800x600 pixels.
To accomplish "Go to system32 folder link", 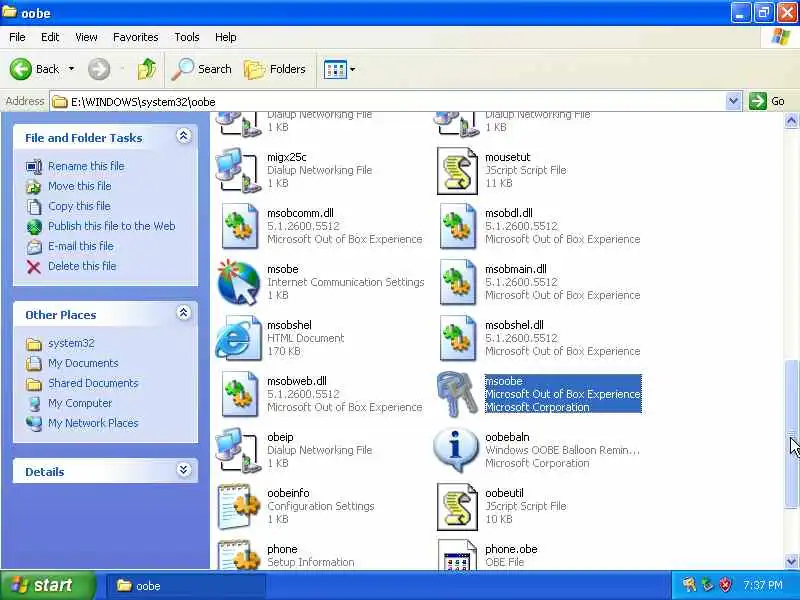I will pyautogui.click(x=71, y=343).
